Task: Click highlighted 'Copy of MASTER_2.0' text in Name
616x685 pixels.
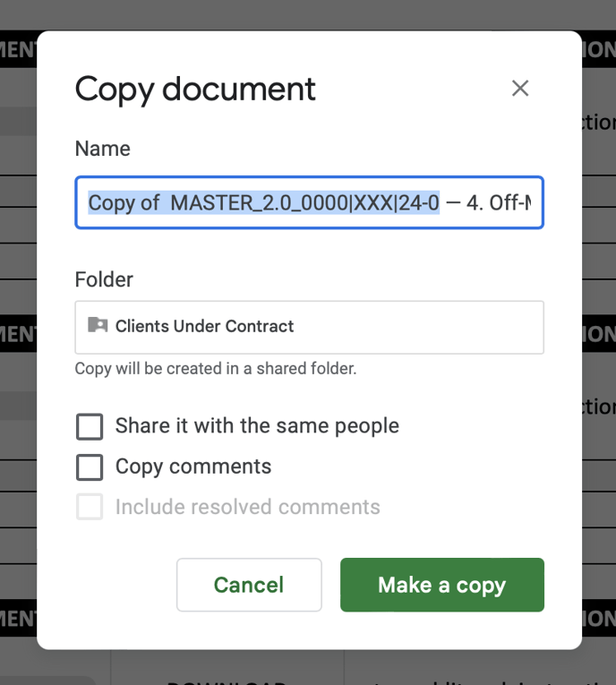Action: coord(263,203)
